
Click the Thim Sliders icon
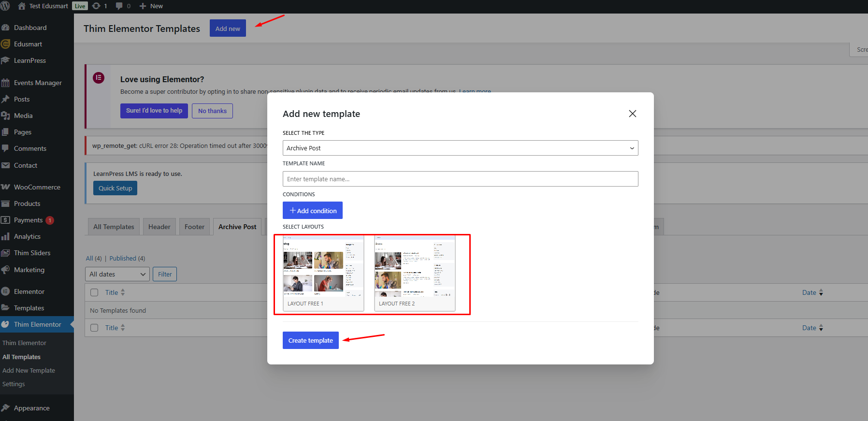(6, 253)
